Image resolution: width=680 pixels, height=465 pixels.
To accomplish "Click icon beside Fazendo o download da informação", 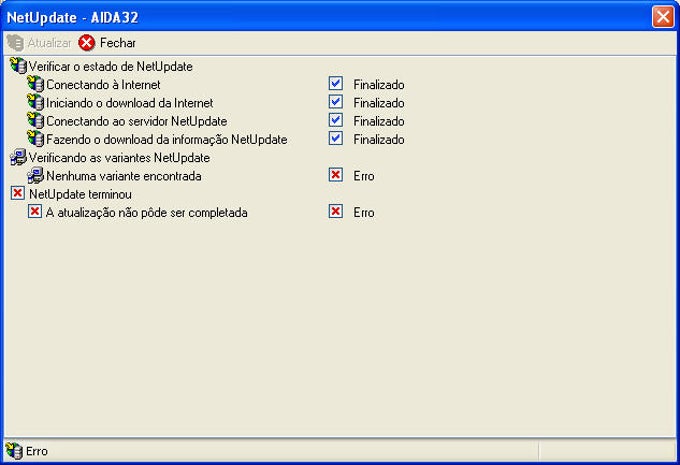I will 36,139.
